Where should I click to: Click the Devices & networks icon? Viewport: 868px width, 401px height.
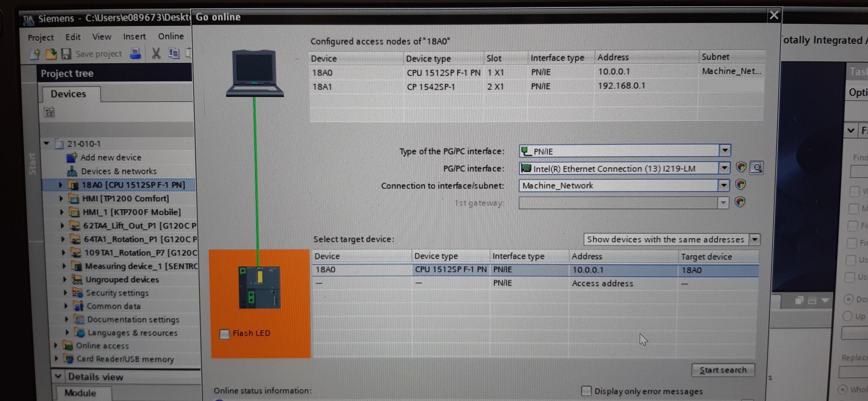coord(72,171)
